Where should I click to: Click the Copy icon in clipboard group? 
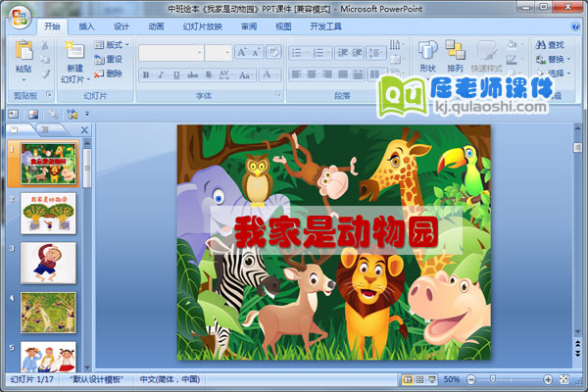(45, 59)
